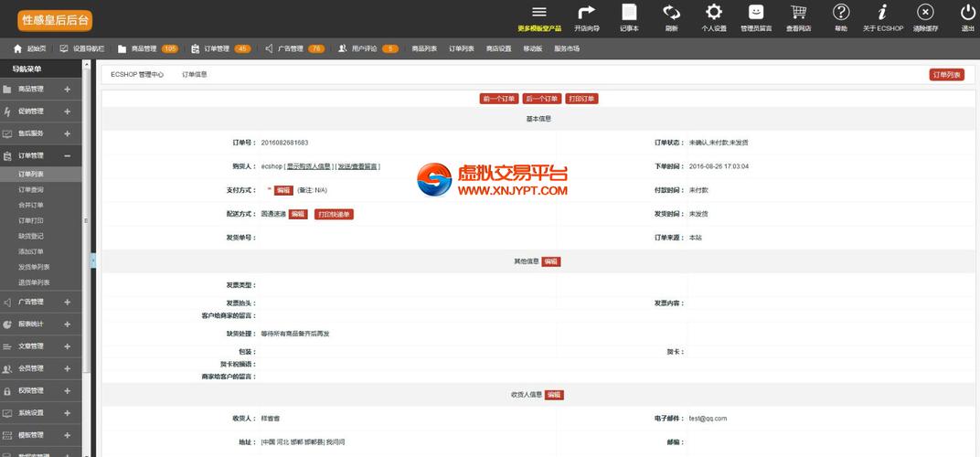
Task: Expand 模板管理 with its plus sign
Action: [68, 435]
